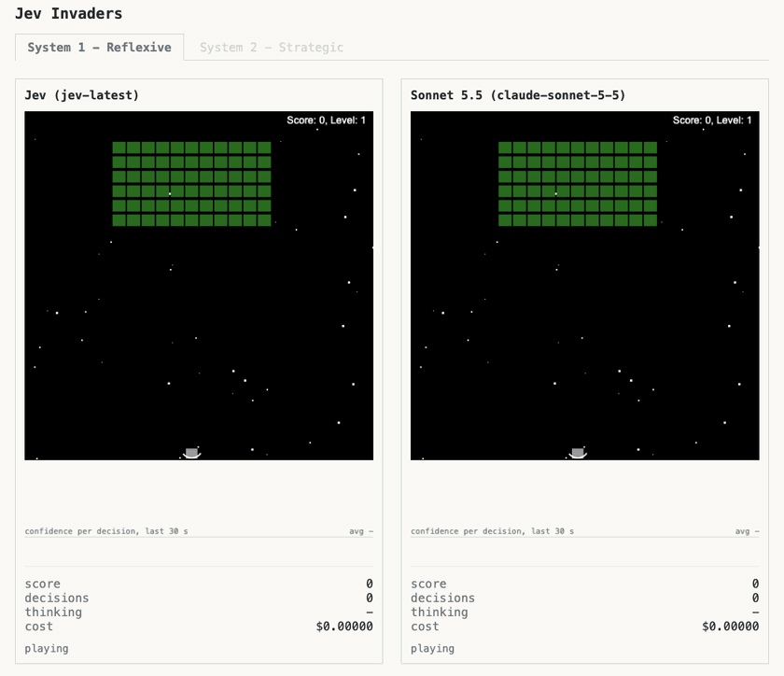Screen dimensions: 784x676
Task: Click the cost value $0.00000 in Jev panel
Action: pyautogui.click(x=344, y=626)
